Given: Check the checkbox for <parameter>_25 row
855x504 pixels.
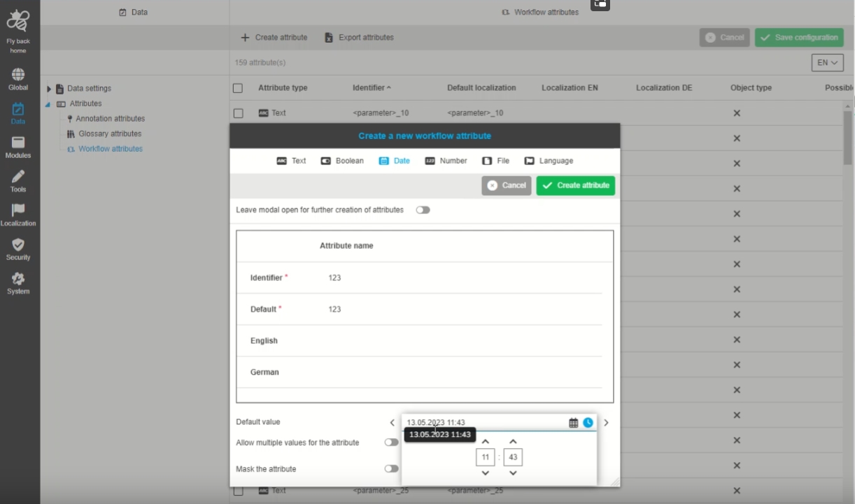Looking at the screenshot, I should pyautogui.click(x=238, y=491).
